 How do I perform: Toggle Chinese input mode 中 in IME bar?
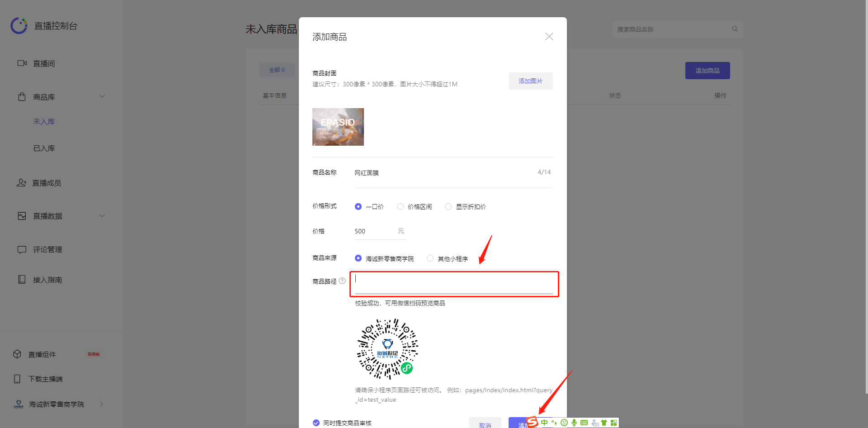pyautogui.click(x=544, y=423)
